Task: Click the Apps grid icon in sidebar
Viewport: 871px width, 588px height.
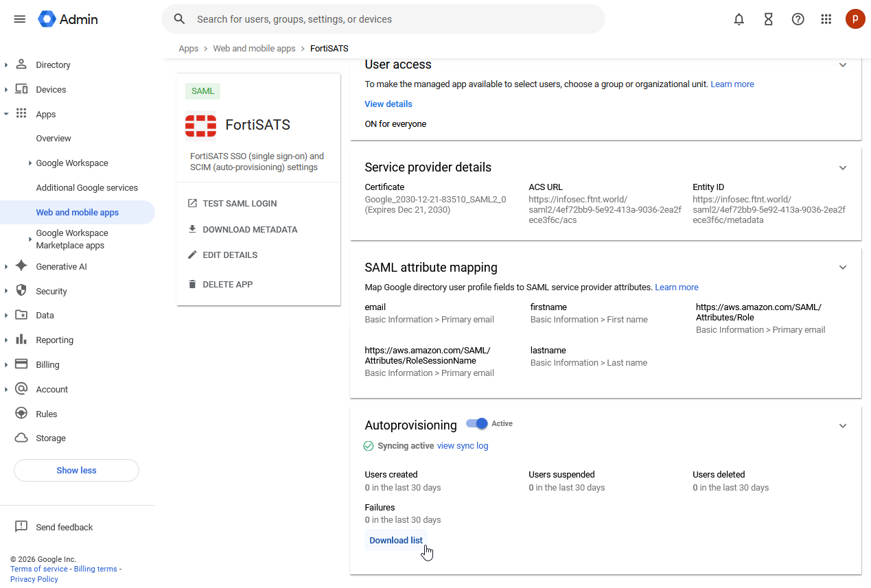Action: coord(21,114)
